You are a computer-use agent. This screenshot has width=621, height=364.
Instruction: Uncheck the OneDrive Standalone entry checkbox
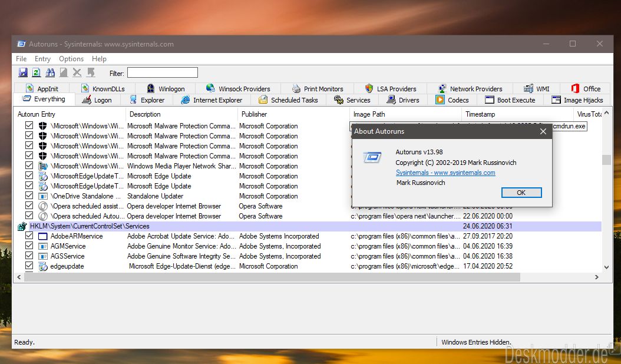click(x=29, y=196)
